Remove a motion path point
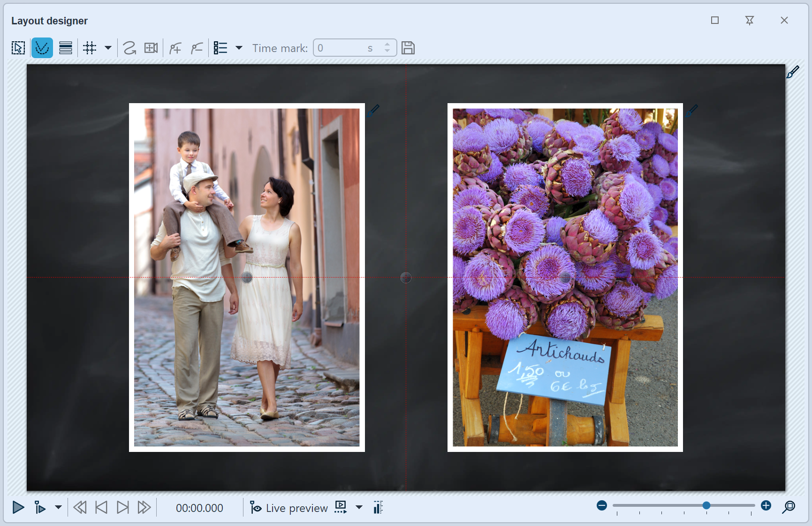Screen dimensions: 812x526 pyautogui.click(x=197, y=48)
